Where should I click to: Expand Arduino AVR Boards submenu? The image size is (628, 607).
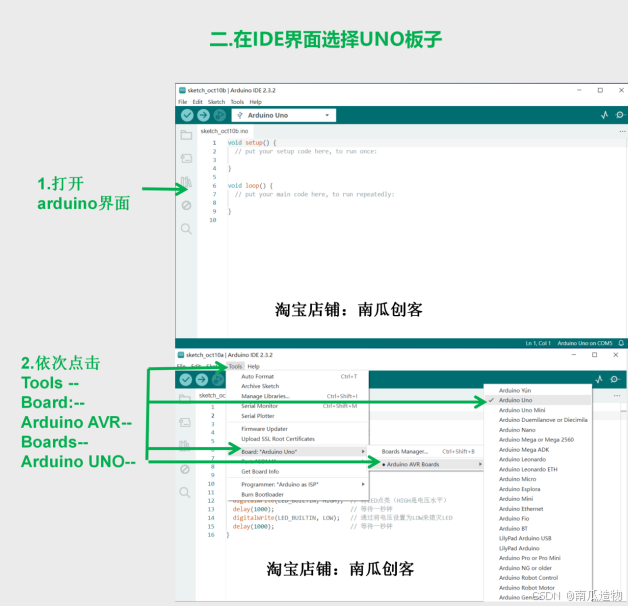(426, 464)
